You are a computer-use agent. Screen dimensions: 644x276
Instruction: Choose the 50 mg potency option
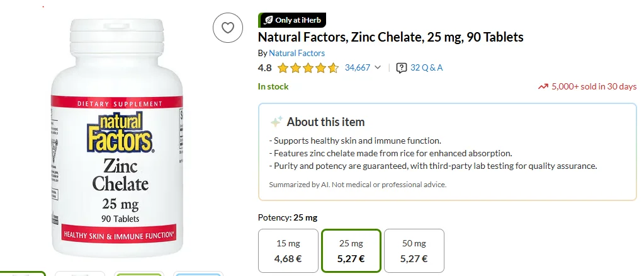tap(414, 250)
